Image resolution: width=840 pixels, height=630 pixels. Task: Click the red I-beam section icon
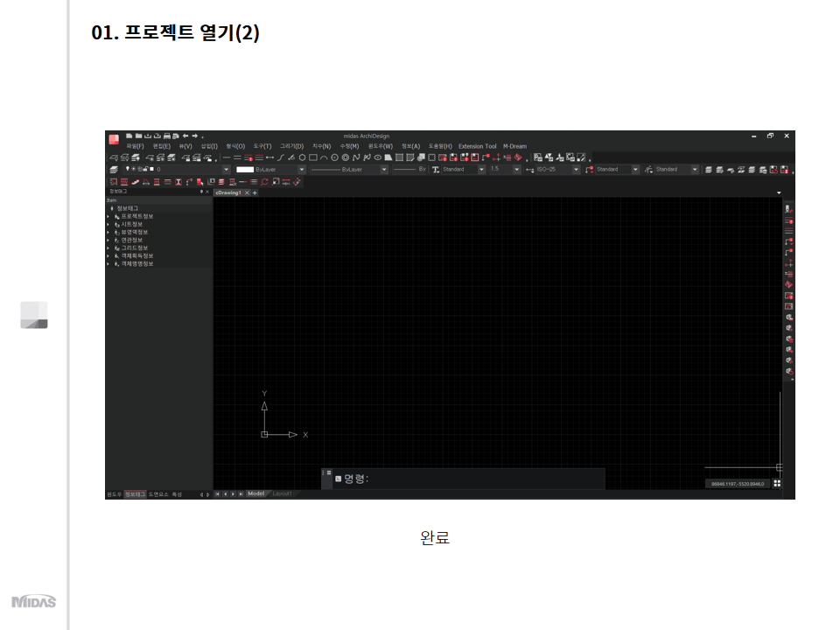coord(178,182)
